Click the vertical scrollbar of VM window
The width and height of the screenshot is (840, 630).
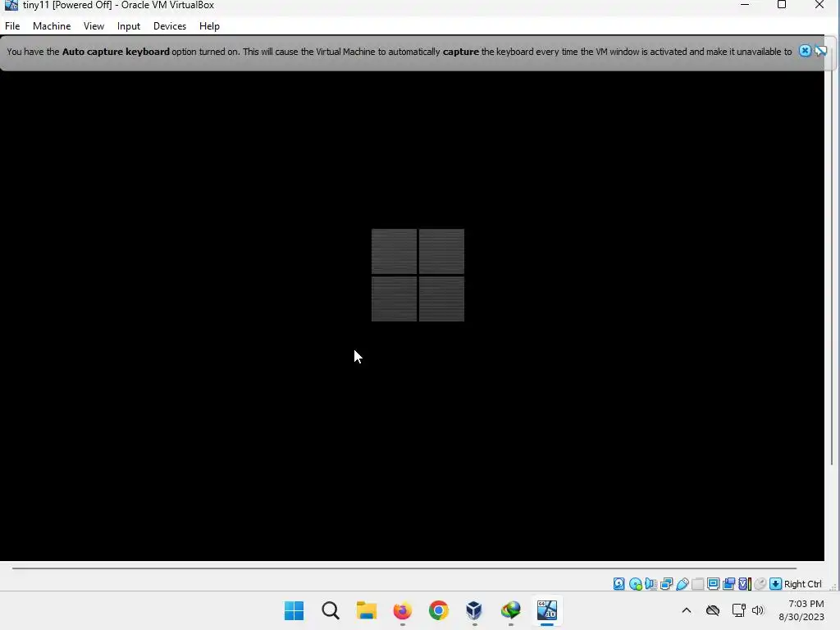[x=832, y=257]
